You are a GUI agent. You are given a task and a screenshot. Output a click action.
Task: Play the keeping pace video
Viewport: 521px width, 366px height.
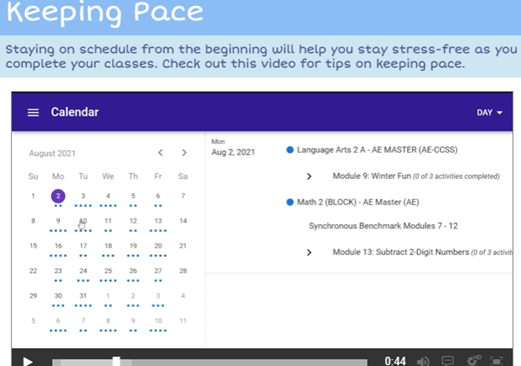[x=28, y=361]
